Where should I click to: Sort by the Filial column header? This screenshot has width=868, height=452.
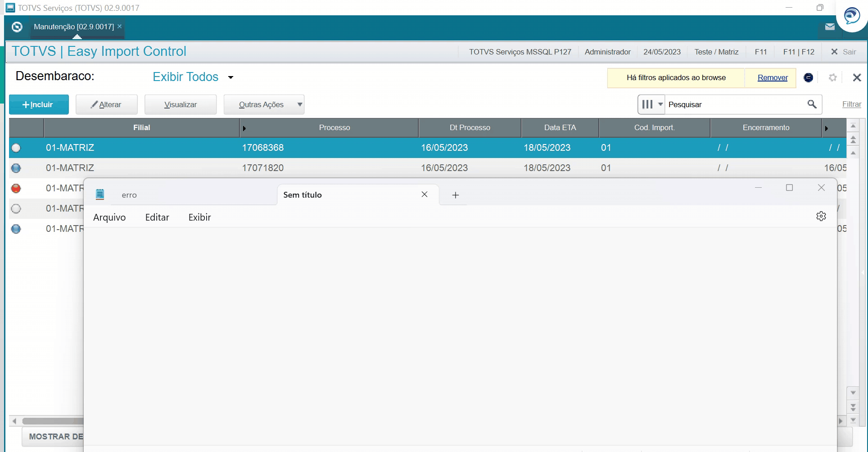(141, 128)
